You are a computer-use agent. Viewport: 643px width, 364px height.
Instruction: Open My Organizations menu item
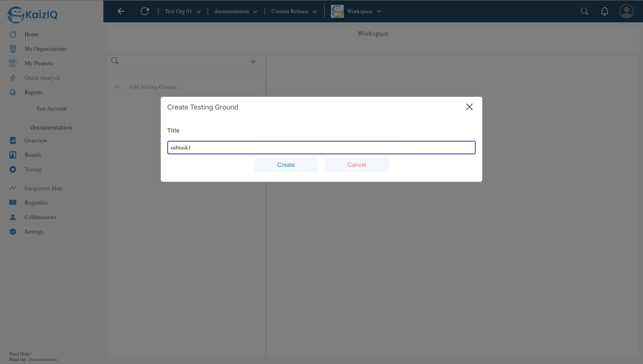(x=46, y=49)
